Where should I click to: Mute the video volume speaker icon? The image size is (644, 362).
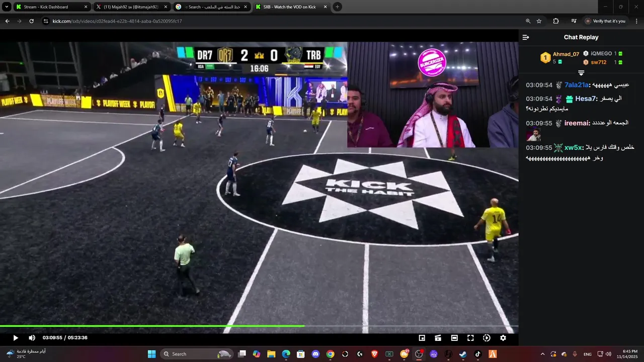coord(32,338)
